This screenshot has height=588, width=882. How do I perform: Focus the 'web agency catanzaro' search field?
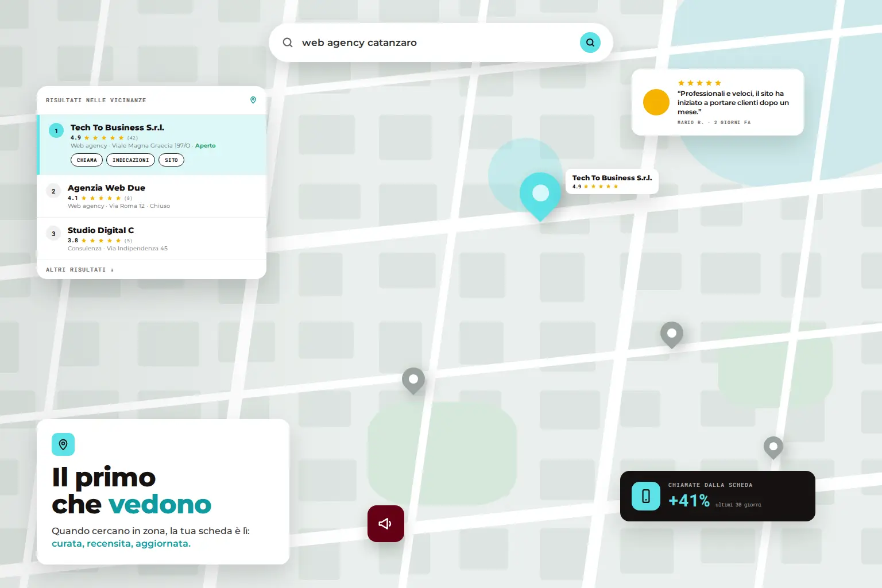coord(441,42)
